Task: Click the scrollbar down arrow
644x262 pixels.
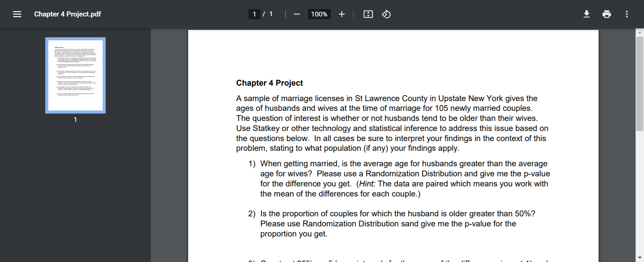Action: [x=640, y=258]
